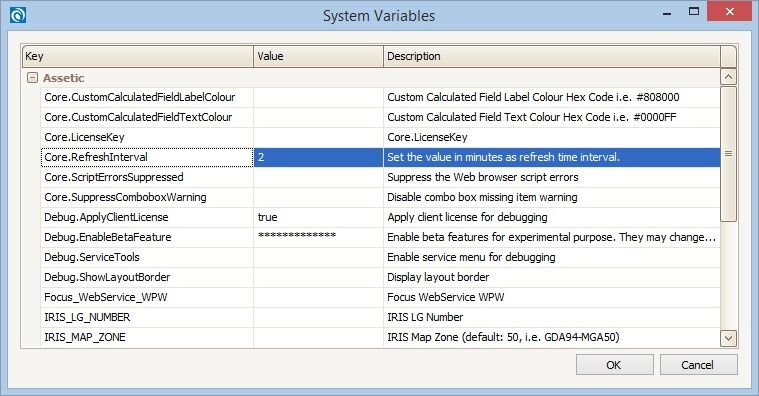The height and width of the screenshot is (396, 759).
Task: Edit the Core.RefreshInterval value cell
Action: tap(318, 157)
